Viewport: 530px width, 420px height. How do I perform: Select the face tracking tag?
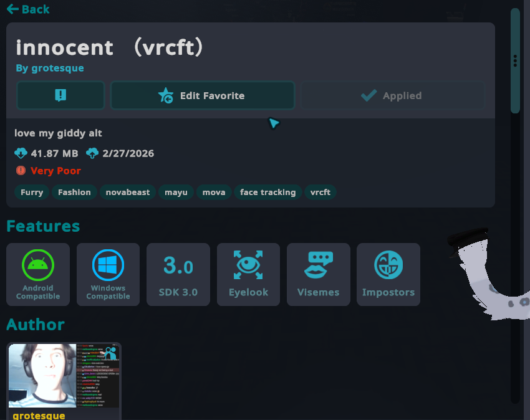point(268,193)
